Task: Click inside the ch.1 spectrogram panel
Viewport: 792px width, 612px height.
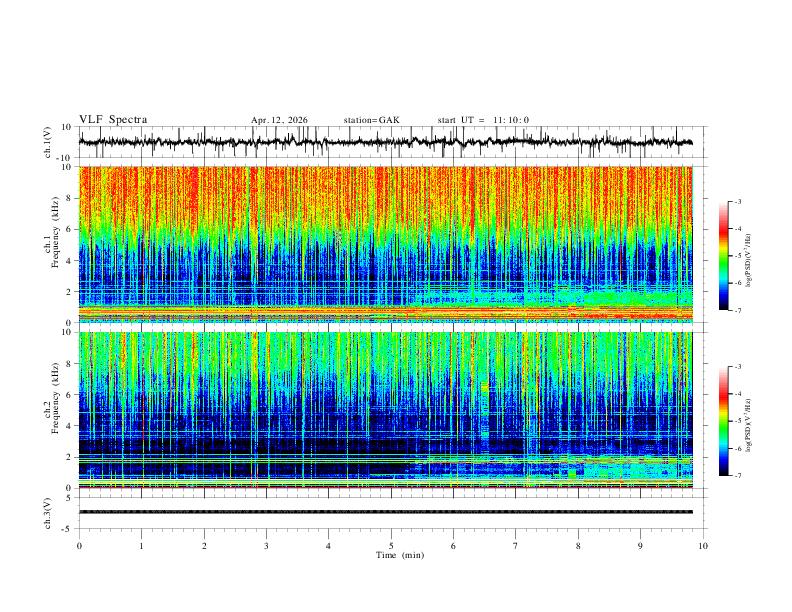Action: (386, 244)
